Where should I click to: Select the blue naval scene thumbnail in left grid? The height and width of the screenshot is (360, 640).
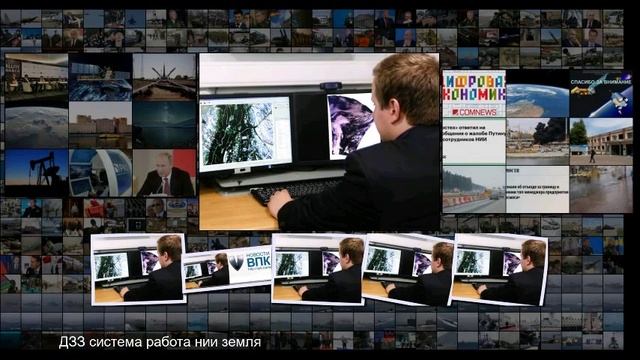pos(100,77)
